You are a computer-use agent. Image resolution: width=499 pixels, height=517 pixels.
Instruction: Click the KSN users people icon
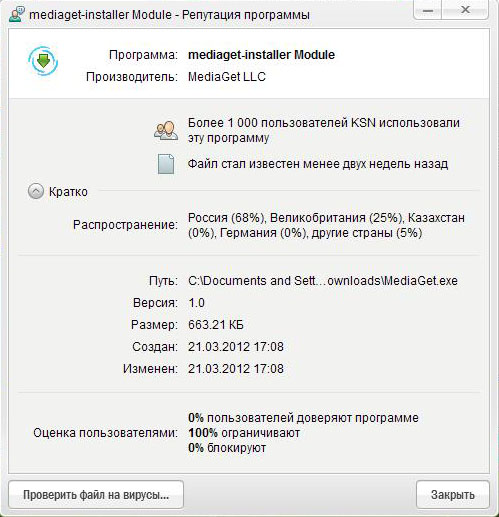(x=166, y=130)
